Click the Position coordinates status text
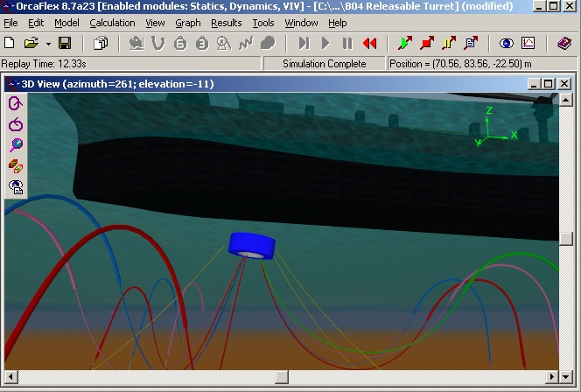This screenshot has width=581, height=392. coord(460,64)
